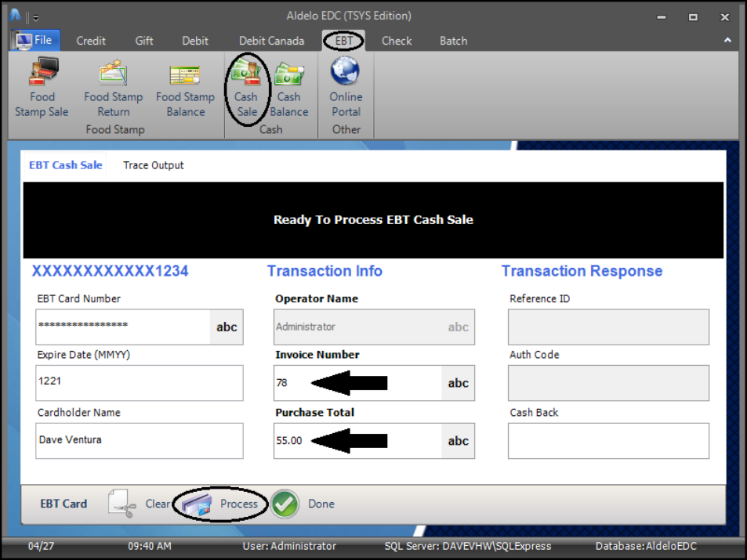The width and height of the screenshot is (747, 560).
Task: Click the Clear button
Action: coord(139,504)
